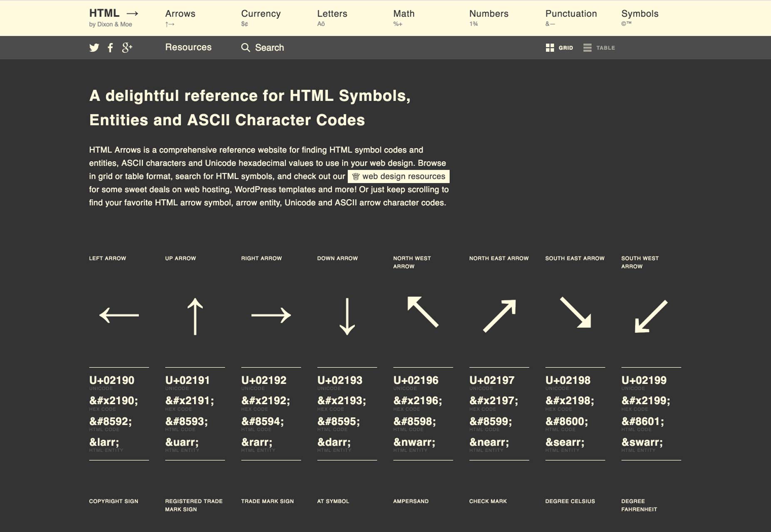Select HTML code &#8598;
This screenshot has height=532, width=771.
415,421
